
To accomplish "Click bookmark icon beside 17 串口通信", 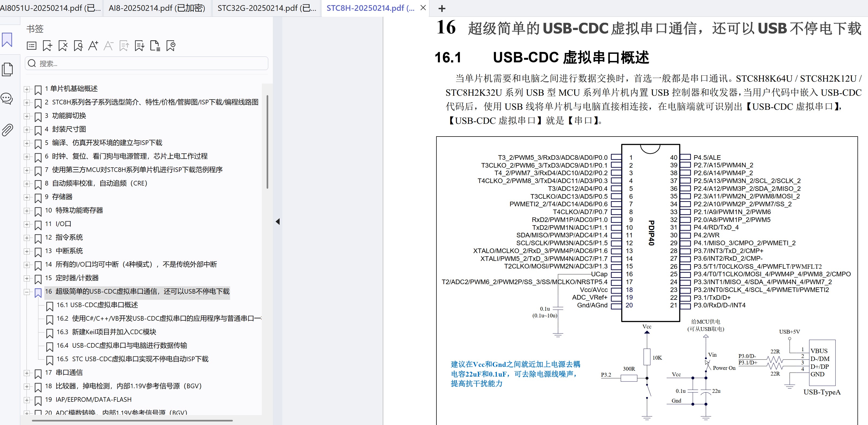I will click(38, 374).
